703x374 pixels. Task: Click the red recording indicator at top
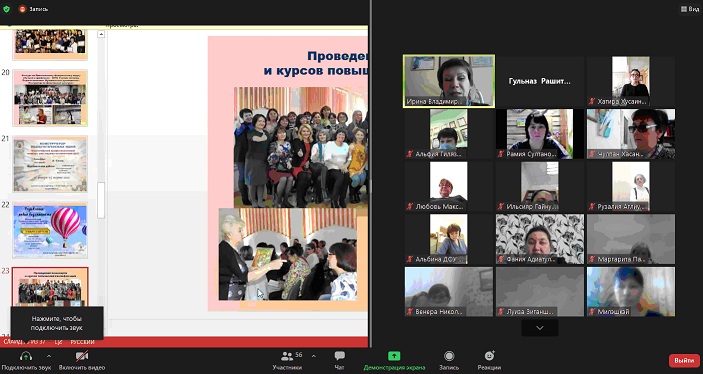pos(22,9)
